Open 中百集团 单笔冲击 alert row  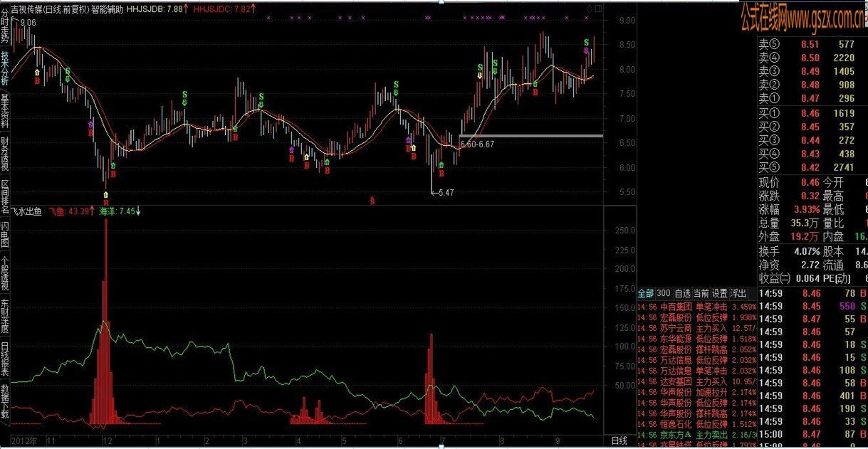[696, 307]
